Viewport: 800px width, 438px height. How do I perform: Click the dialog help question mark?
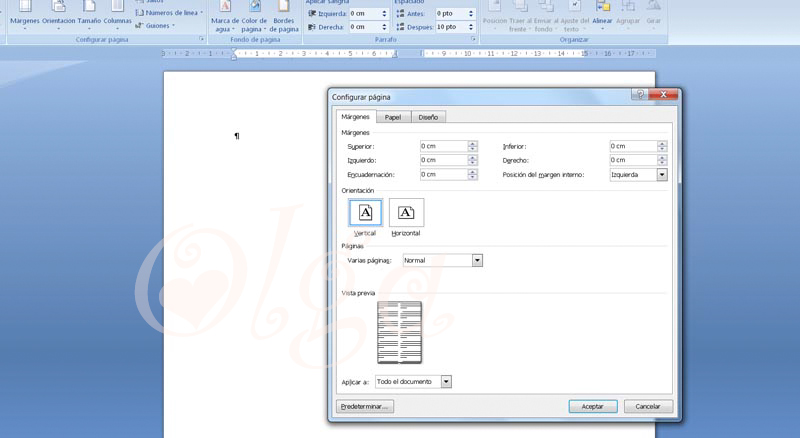(x=640, y=94)
